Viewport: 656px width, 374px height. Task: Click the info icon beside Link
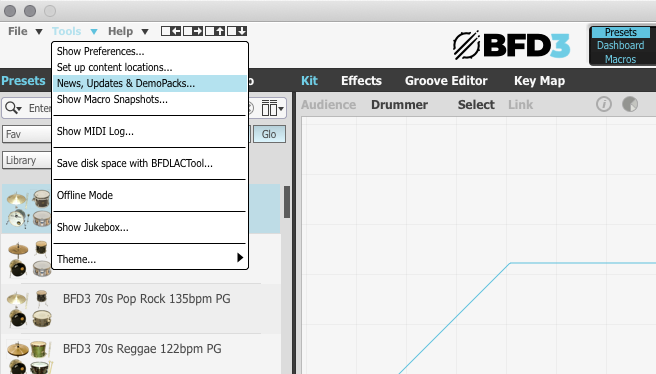[604, 104]
